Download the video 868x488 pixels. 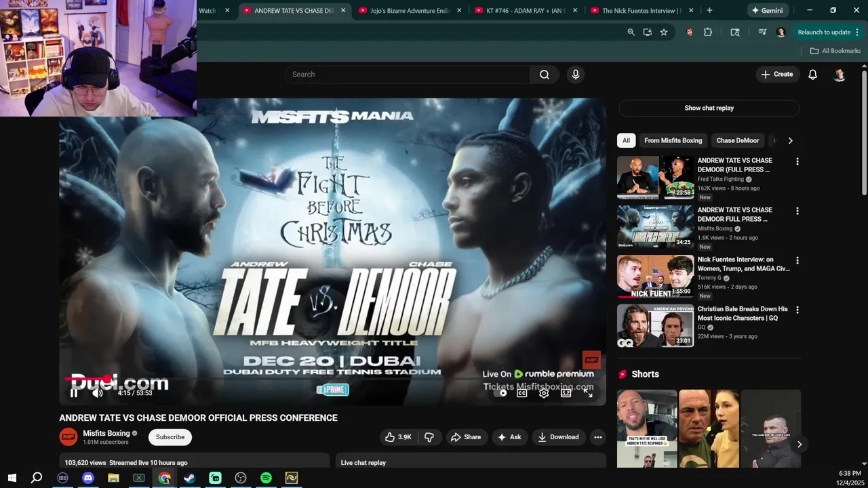click(x=558, y=437)
